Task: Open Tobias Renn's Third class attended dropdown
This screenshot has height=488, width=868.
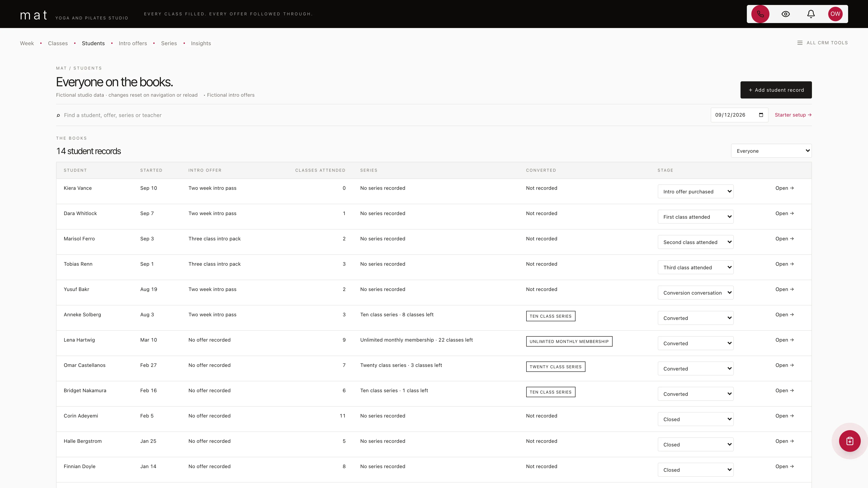Action: 696,267
